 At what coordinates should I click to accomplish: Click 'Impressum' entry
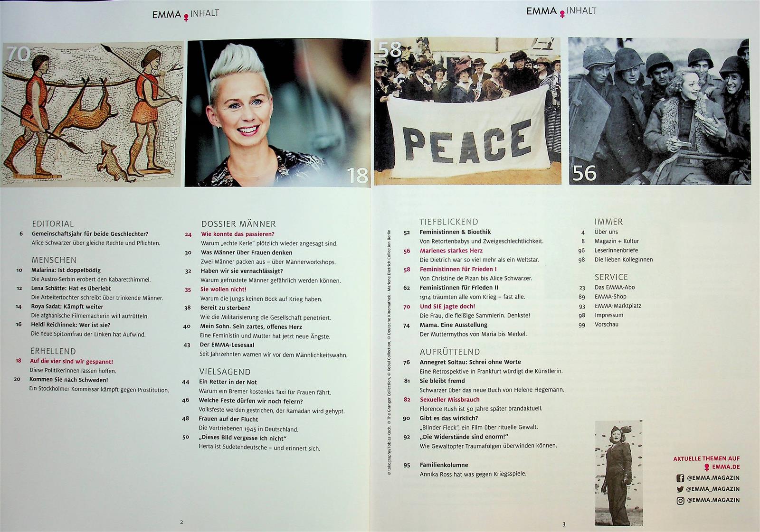(x=609, y=315)
